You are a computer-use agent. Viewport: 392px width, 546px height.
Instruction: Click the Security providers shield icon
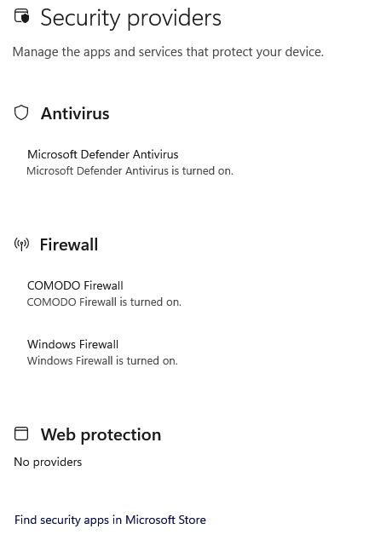[x=21, y=16]
